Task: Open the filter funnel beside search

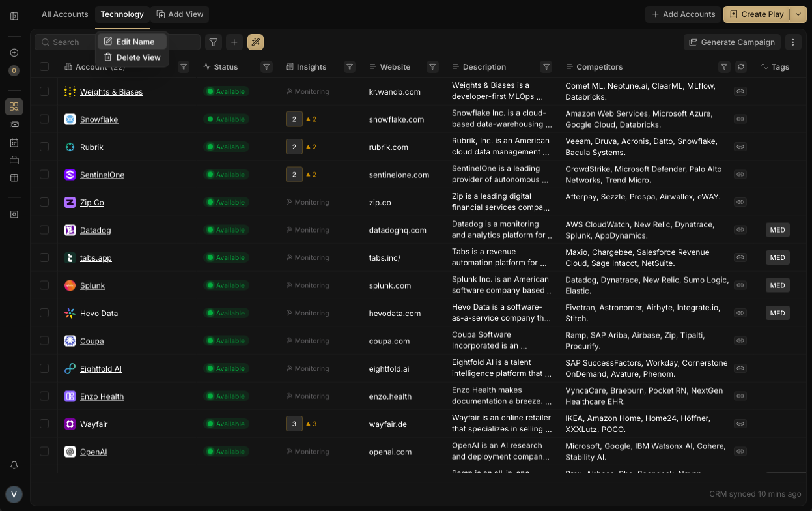Action: click(x=213, y=42)
